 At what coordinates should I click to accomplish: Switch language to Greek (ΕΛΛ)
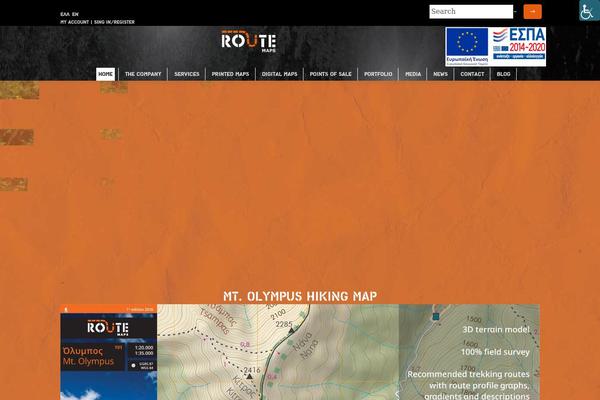pyautogui.click(x=64, y=14)
